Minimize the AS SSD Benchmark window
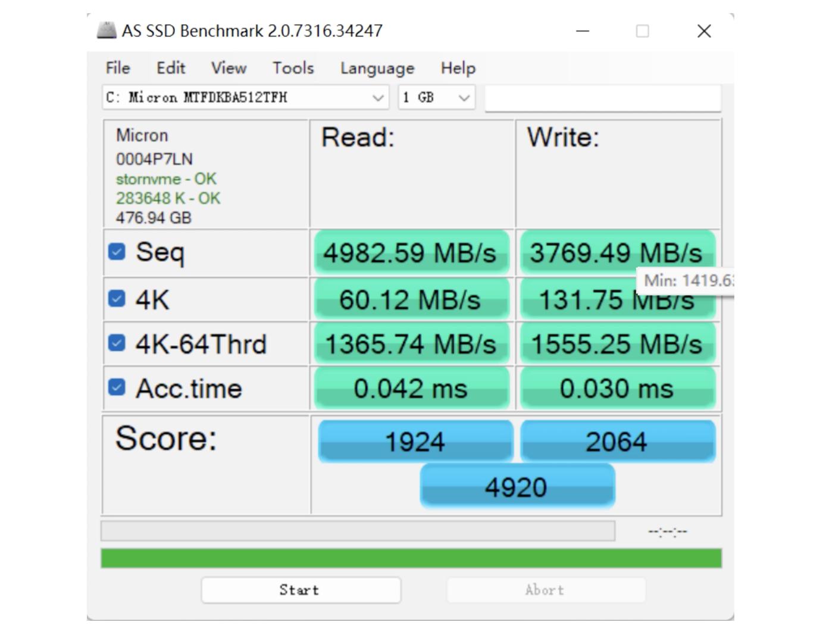The height and width of the screenshot is (644, 826). click(x=583, y=31)
